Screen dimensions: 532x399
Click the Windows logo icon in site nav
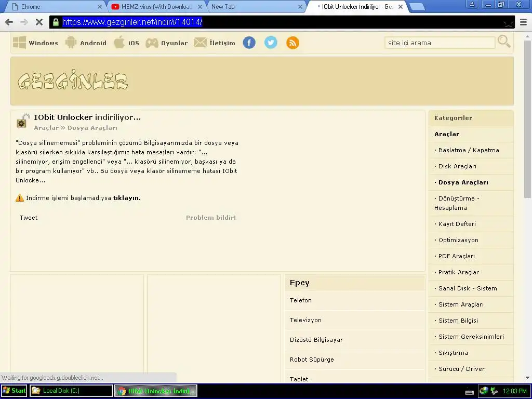coord(19,43)
